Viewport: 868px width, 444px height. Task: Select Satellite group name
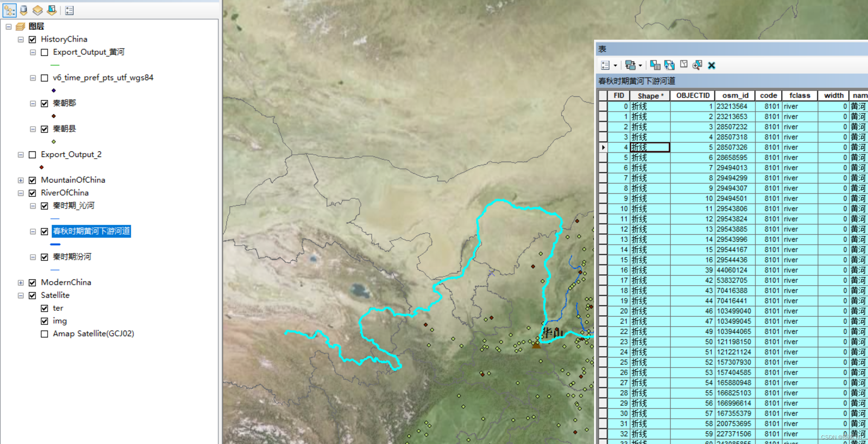55,295
